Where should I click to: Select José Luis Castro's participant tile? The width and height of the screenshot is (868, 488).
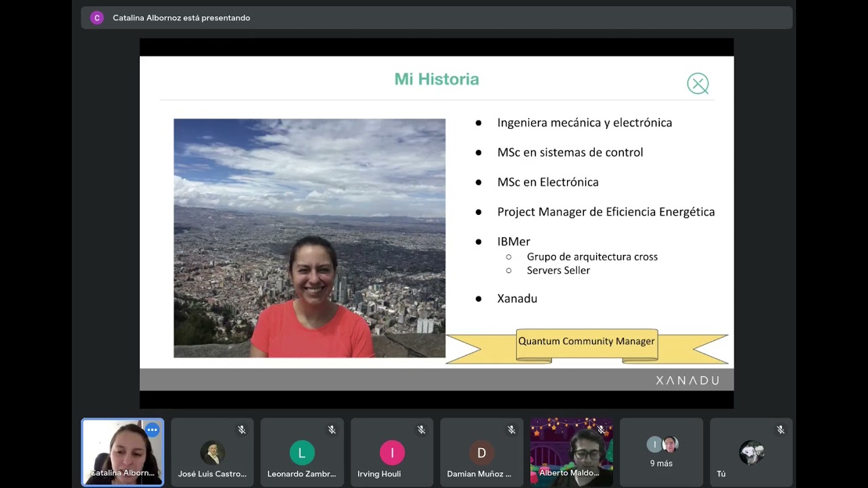point(212,452)
